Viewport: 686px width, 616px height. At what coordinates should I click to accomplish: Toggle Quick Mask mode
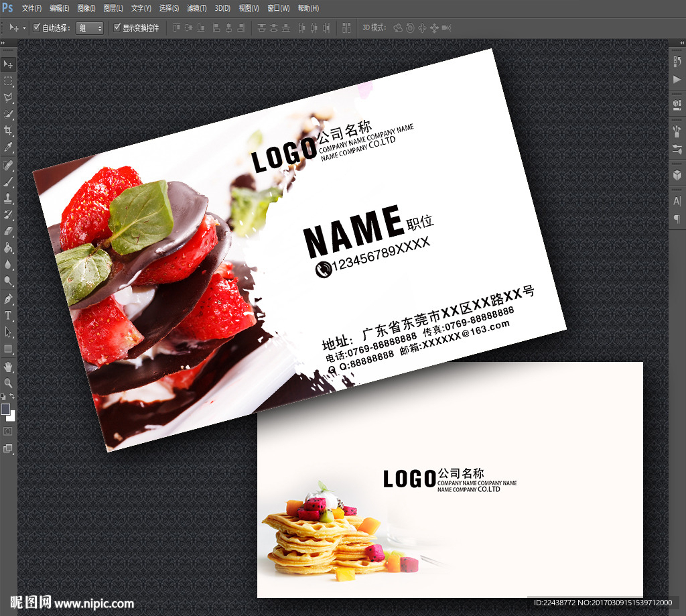point(9,431)
